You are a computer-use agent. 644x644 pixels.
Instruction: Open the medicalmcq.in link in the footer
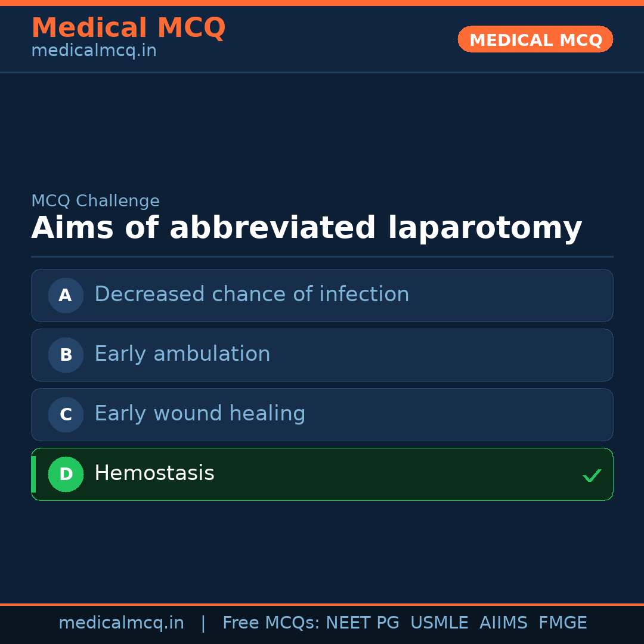click(121, 623)
